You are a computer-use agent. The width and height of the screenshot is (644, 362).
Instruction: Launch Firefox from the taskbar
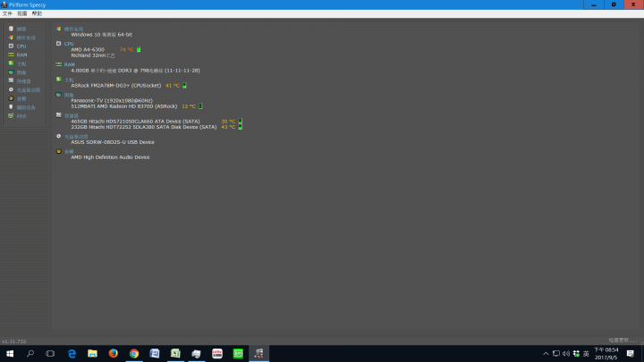tap(114, 353)
